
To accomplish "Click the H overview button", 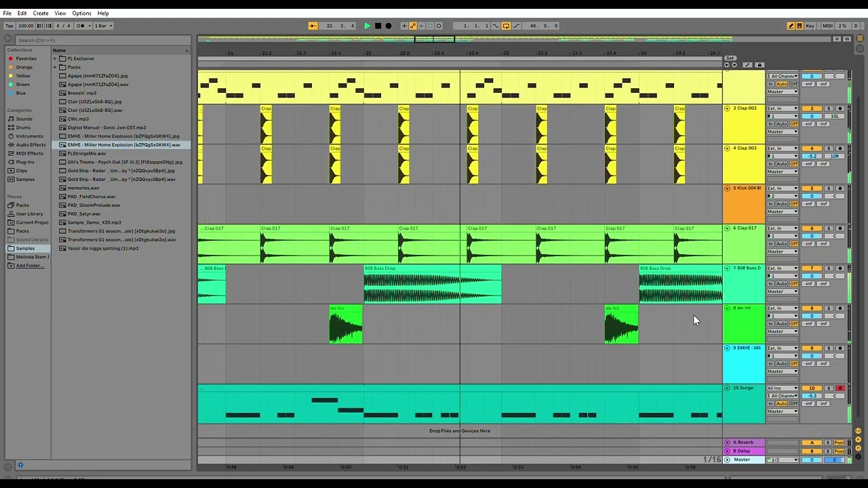I will 837,39.
